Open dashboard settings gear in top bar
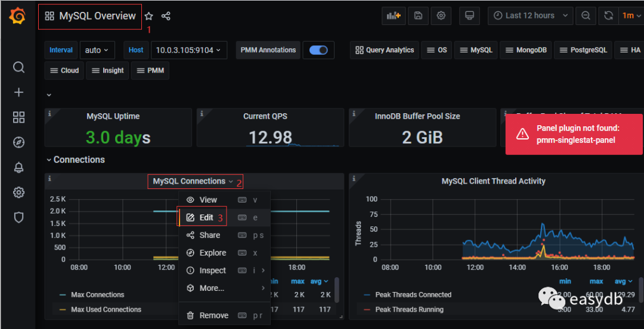Screen dimensions: 644x329 pos(441,15)
